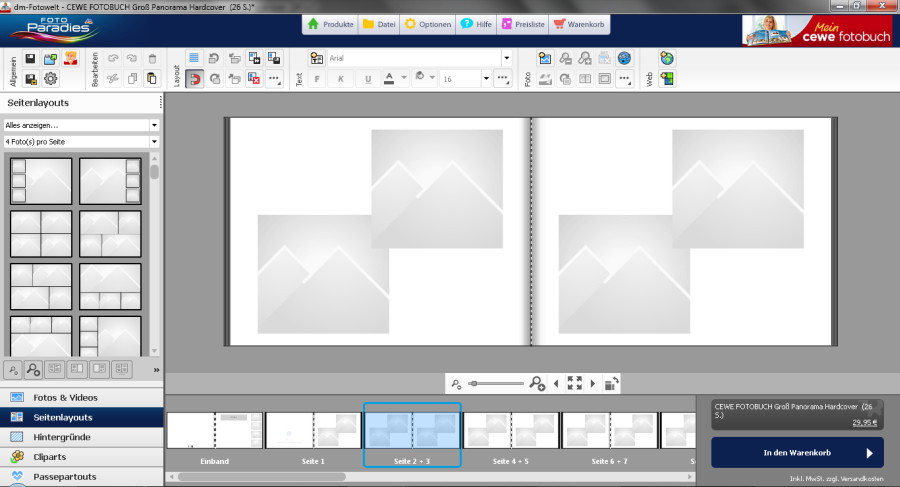Screen dimensions: 900x487
Task: Toggle bold (F) text formatting
Action: point(317,78)
